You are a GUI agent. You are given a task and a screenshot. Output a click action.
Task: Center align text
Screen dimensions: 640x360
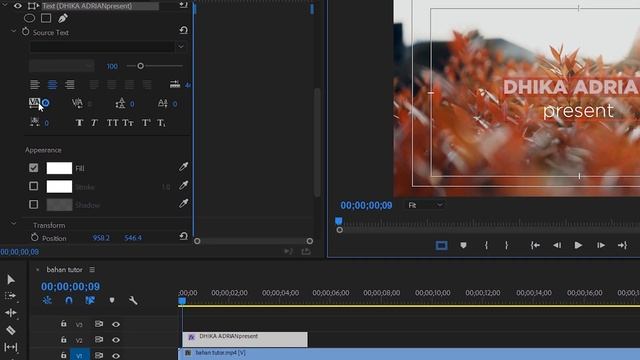(52, 84)
